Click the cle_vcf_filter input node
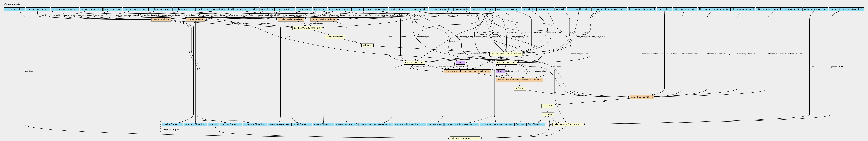 coord(664,9)
